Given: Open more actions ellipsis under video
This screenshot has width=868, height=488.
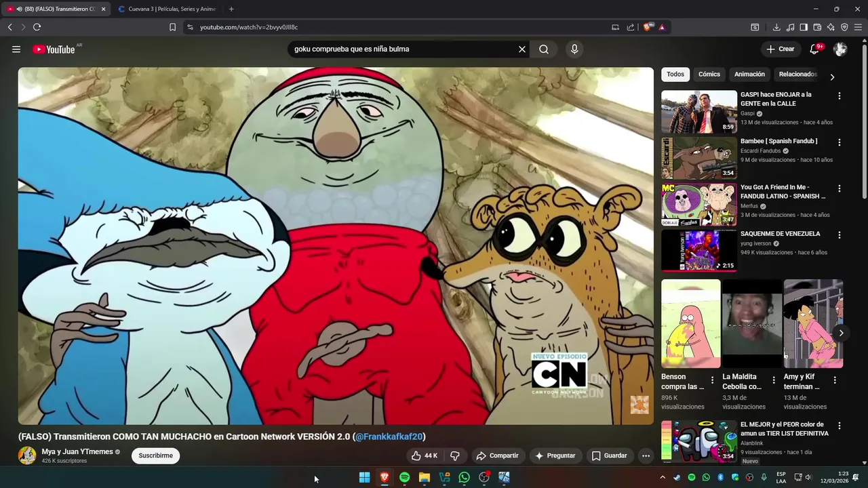Looking at the screenshot, I should pos(646,455).
